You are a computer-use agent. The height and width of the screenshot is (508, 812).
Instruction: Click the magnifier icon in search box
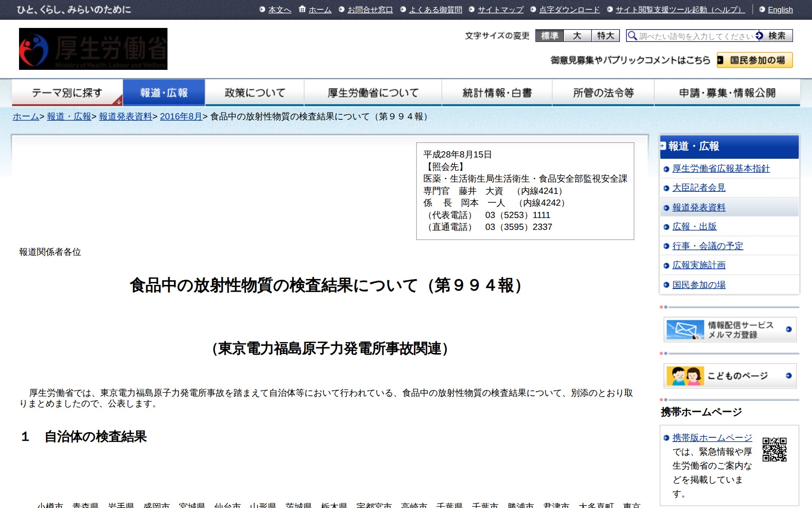click(632, 36)
